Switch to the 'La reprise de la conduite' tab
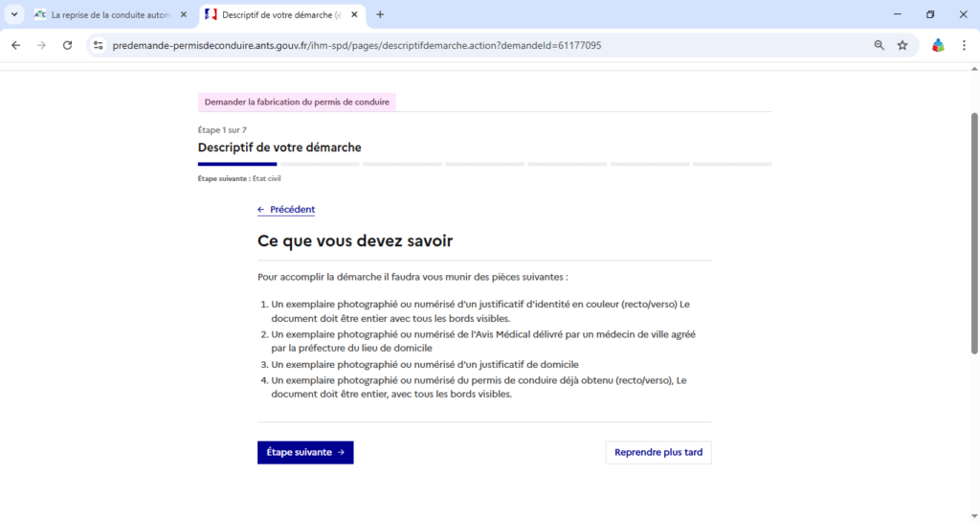The width and height of the screenshot is (980, 523). 105,15
